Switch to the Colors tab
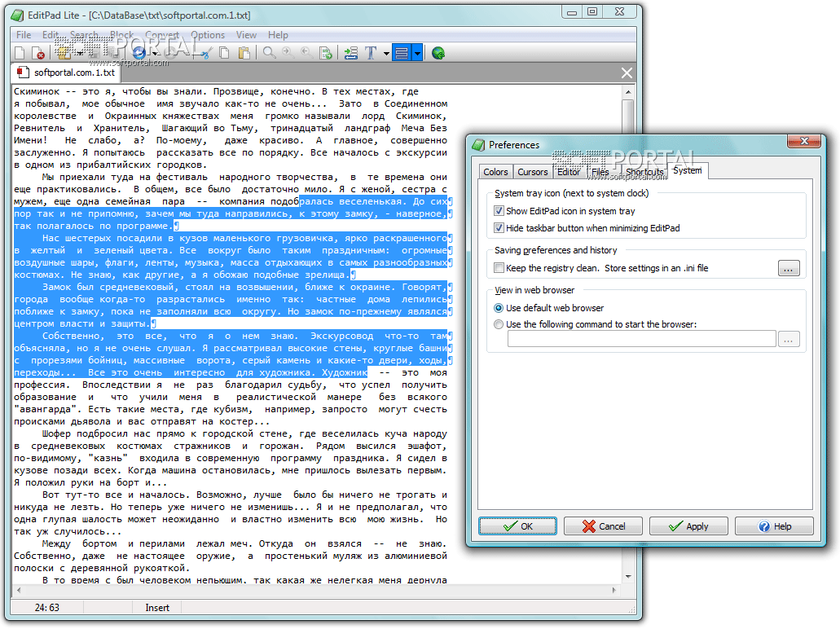 [495, 172]
